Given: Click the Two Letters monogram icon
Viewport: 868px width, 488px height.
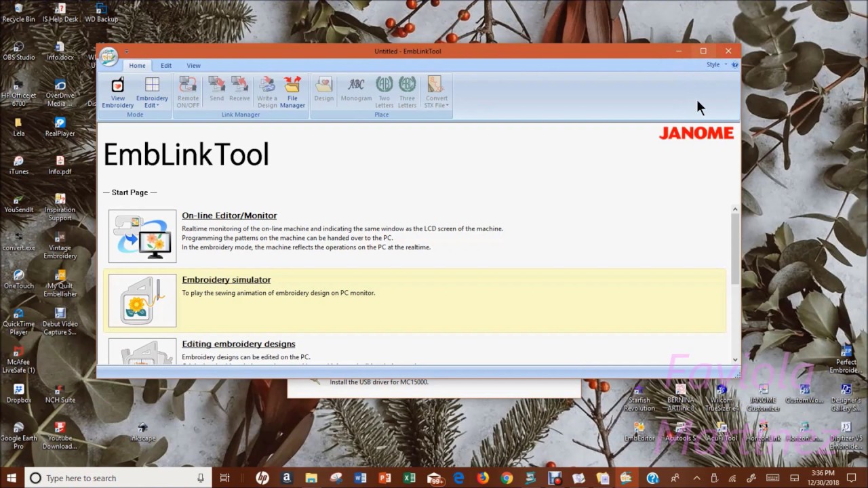Looking at the screenshot, I should click(x=384, y=92).
